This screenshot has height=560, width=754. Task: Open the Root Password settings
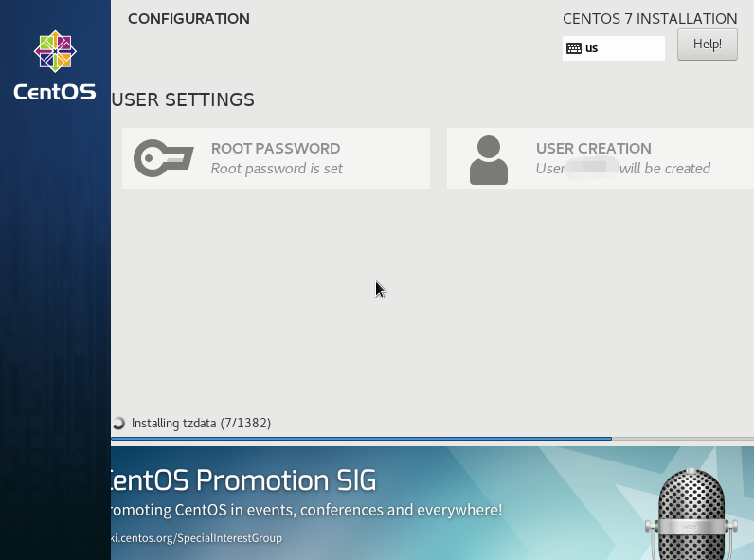click(276, 158)
